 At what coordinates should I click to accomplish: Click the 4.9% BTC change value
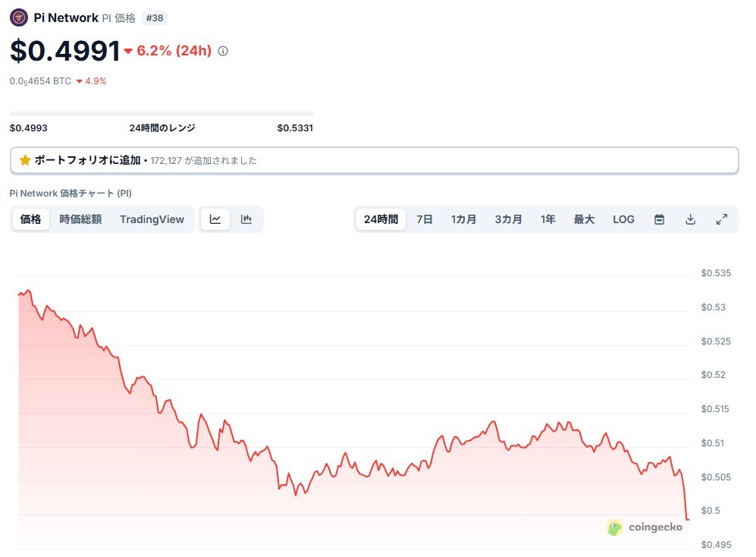point(96,81)
